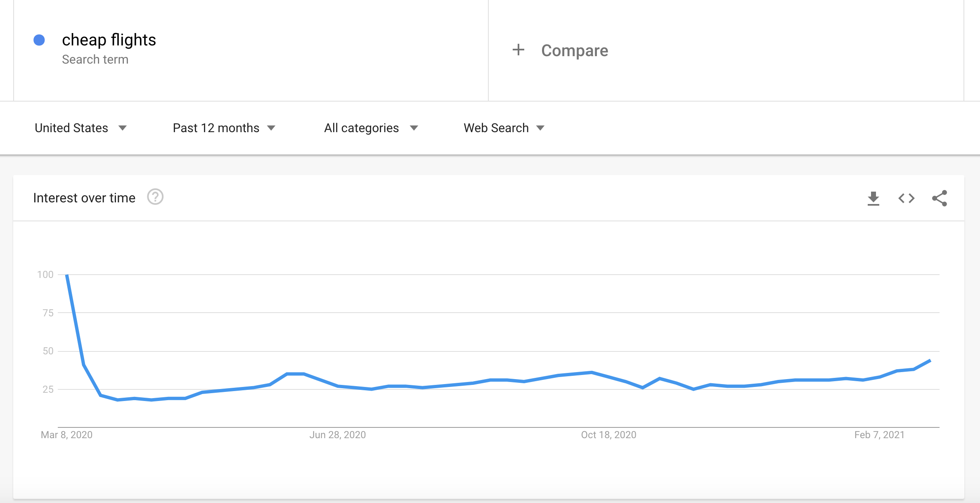Viewport: 980px width, 503px height.
Task: Click the Search term label under cheap flights
Action: coord(95,59)
